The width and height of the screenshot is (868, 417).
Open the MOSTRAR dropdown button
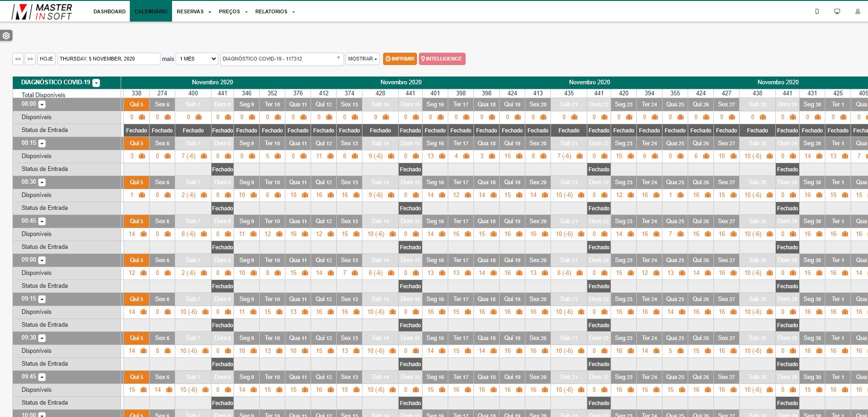click(x=362, y=59)
